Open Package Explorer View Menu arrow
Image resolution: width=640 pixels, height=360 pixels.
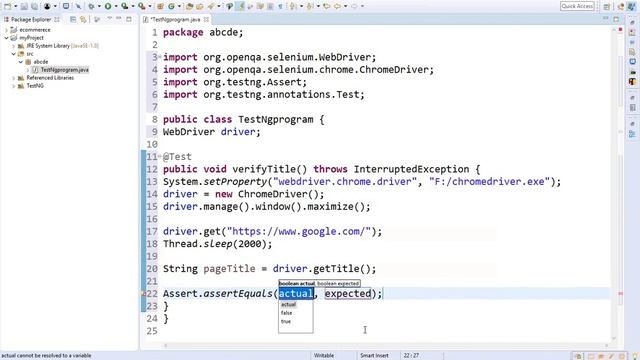pos(109,19)
